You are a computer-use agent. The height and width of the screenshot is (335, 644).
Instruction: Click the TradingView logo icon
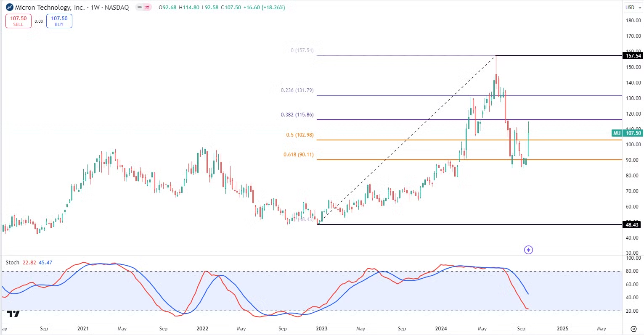point(14,314)
